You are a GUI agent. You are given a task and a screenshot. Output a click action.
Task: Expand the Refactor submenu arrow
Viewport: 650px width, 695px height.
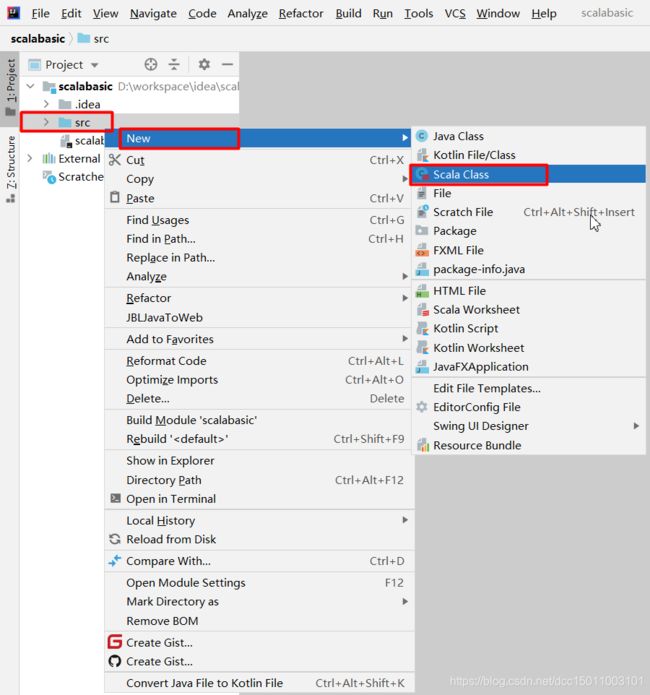[x=404, y=298]
